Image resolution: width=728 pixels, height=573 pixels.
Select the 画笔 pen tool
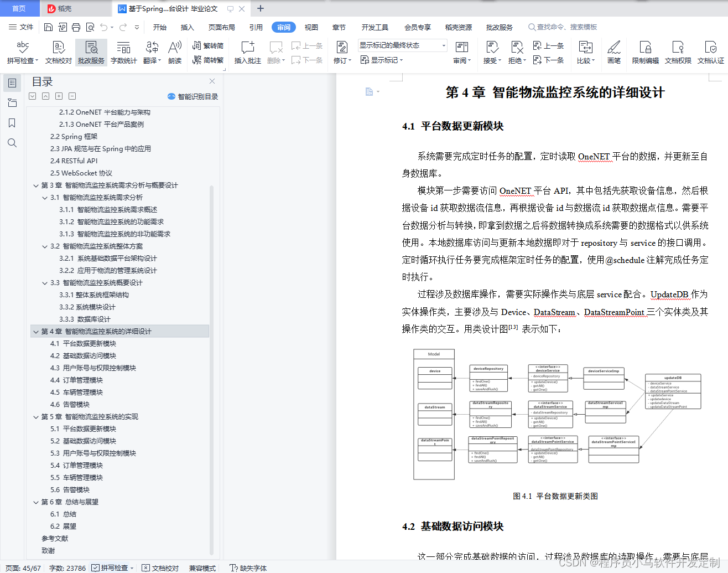coord(614,53)
